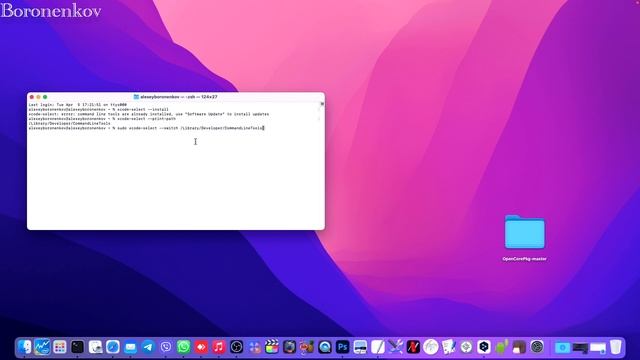Viewport: 640px width, 360px height.
Task: Open TextEdit pen-and-paper icon in dock
Action: [x=378, y=347]
